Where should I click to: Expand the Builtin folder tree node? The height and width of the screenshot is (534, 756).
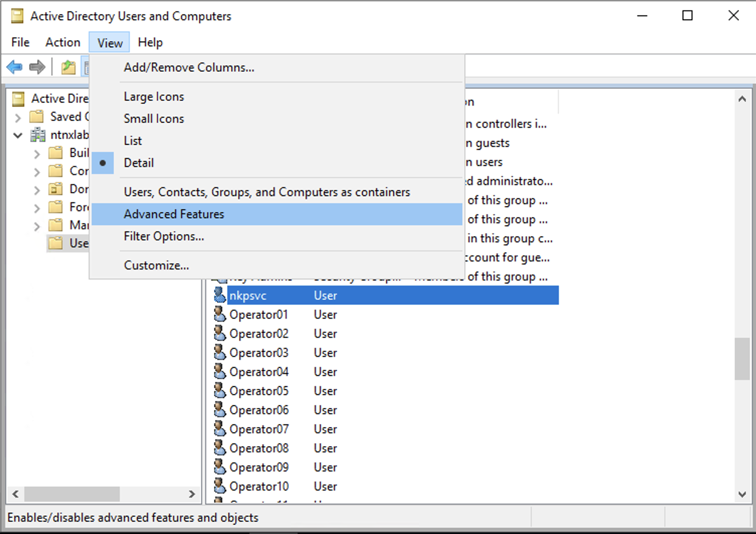point(37,153)
